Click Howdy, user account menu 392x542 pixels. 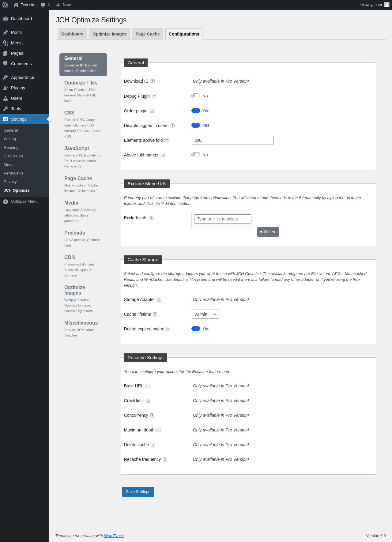point(375,5)
